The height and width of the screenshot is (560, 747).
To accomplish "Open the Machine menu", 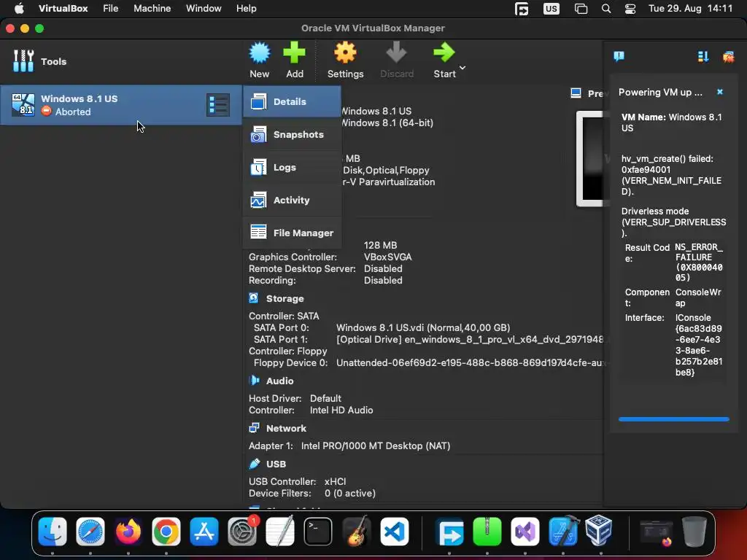I will coord(152,9).
